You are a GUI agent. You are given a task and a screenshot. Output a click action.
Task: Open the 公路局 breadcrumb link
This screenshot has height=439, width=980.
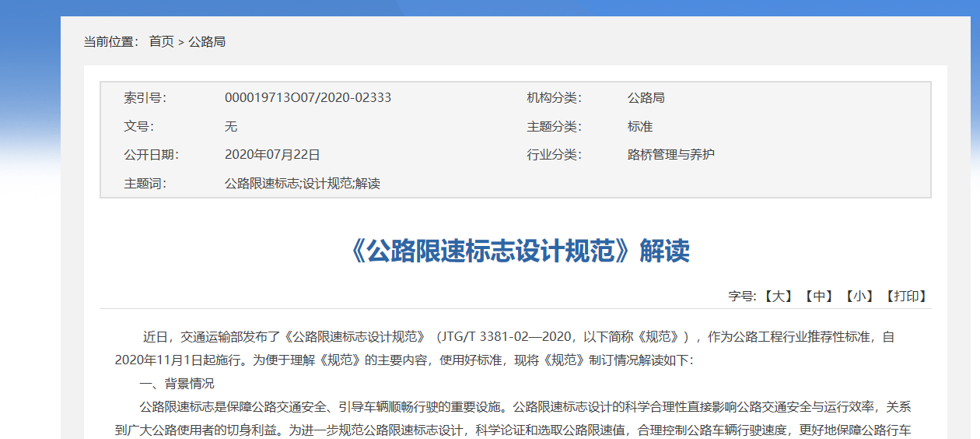(207, 41)
